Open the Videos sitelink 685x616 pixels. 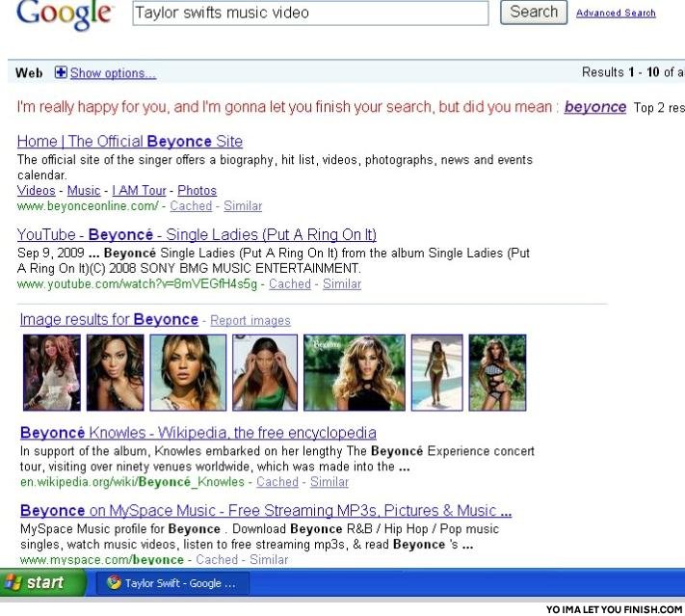(37, 191)
